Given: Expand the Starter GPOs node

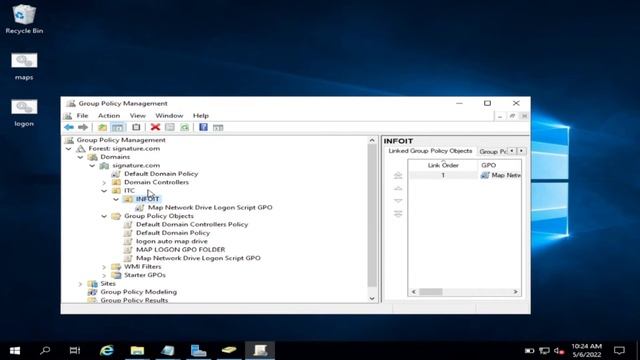Looking at the screenshot, I should (x=104, y=275).
